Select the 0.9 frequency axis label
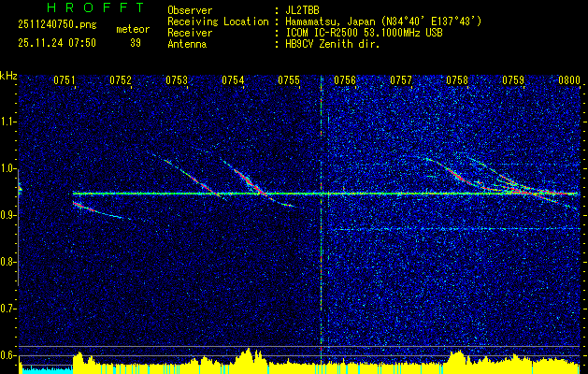Viewport: 588px width, 374px height. tap(8, 215)
